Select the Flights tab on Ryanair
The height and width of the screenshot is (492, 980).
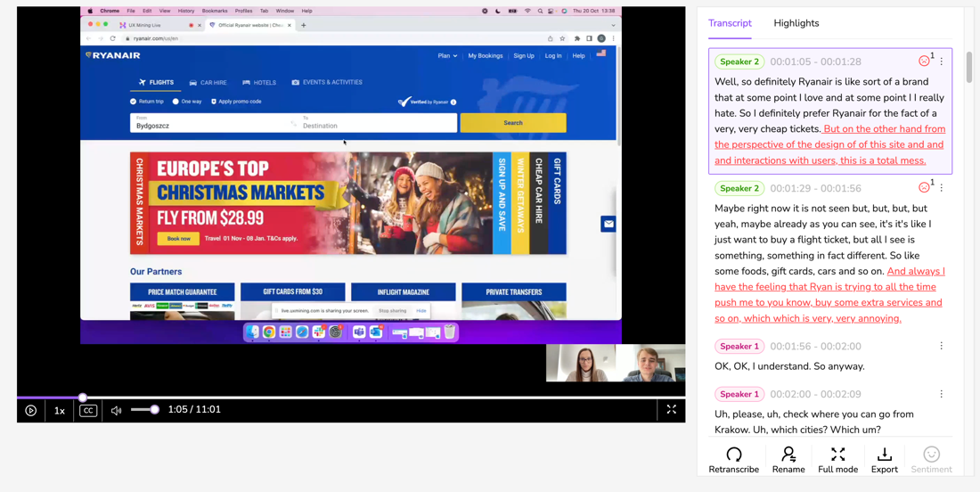[x=156, y=83]
